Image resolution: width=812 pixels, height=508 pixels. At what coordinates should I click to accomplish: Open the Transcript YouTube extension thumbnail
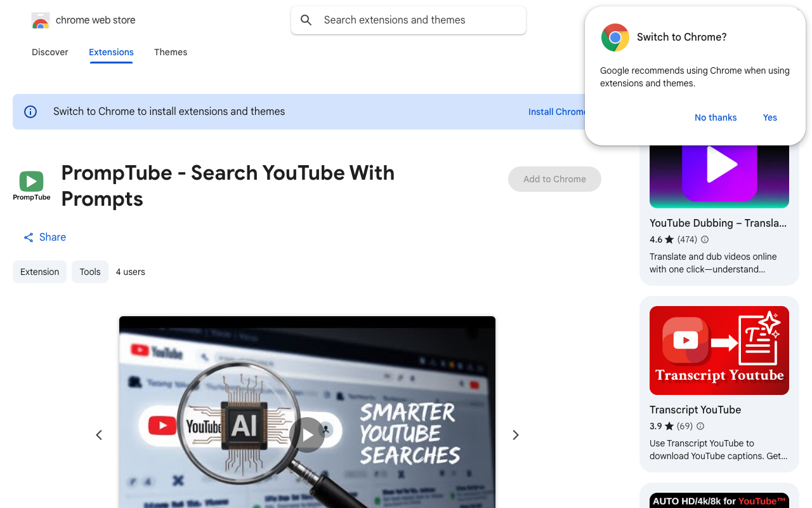point(719,351)
